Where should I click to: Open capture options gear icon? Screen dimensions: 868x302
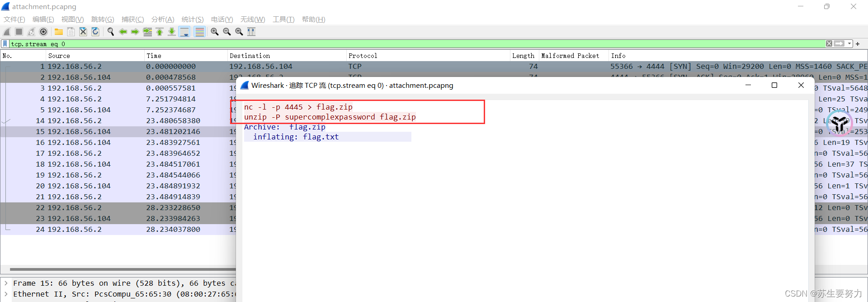43,32
